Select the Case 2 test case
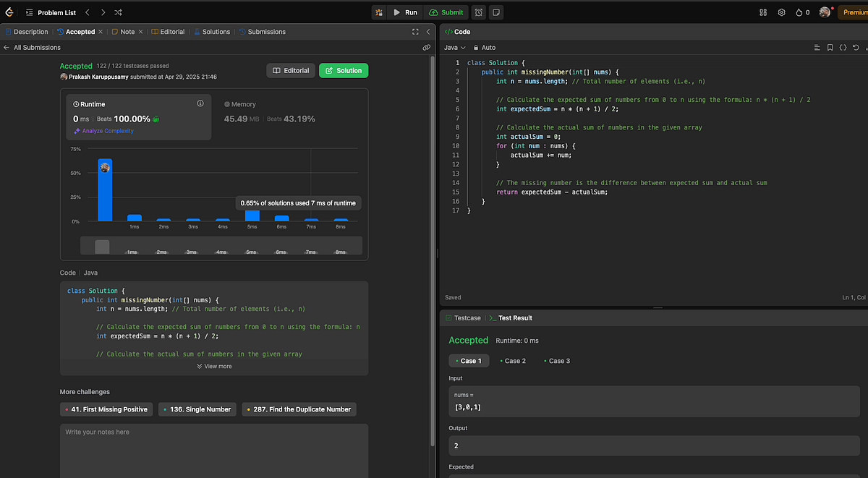This screenshot has width=868, height=478. (x=513, y=361)
